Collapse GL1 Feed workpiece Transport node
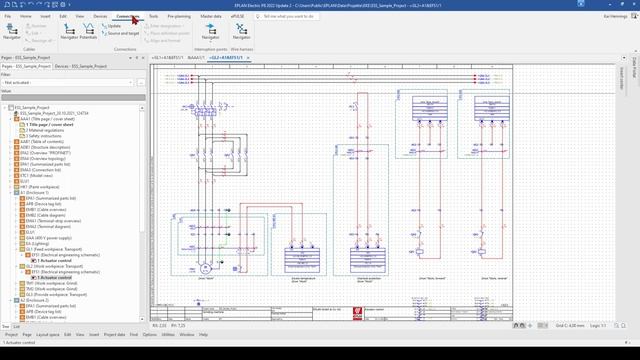Viewport: 640px width, 360px height. tap(16, 249)
